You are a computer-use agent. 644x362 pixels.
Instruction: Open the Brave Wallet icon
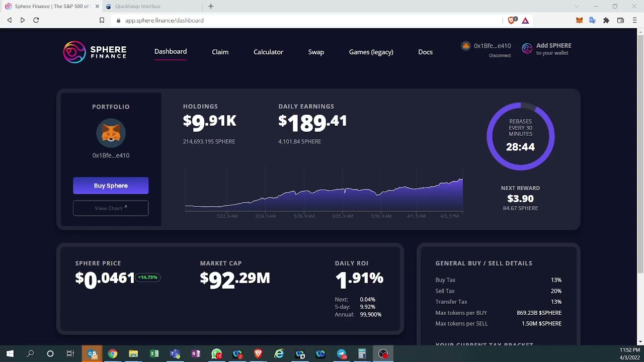[620, 21]
